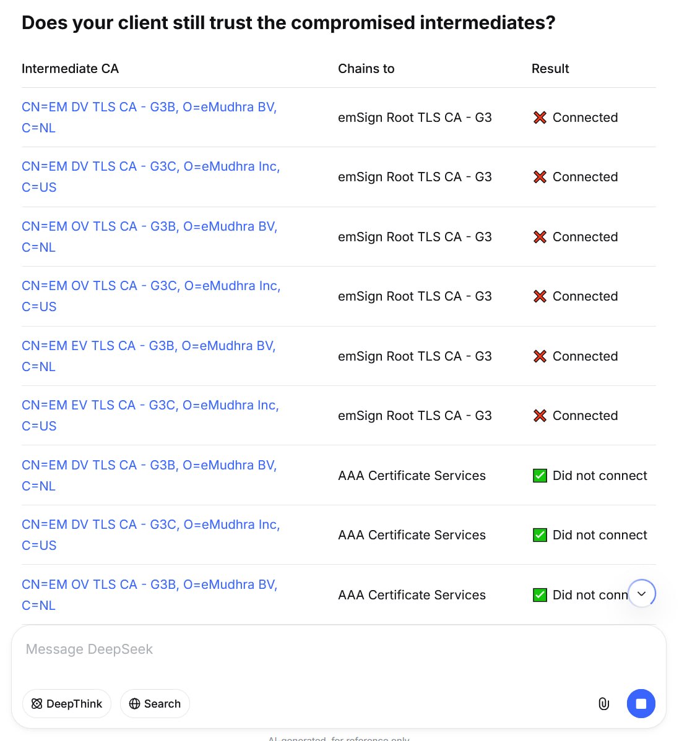Click the Intermediate CA column header
This screenshot has width=700, height=741.
(70, 69)
